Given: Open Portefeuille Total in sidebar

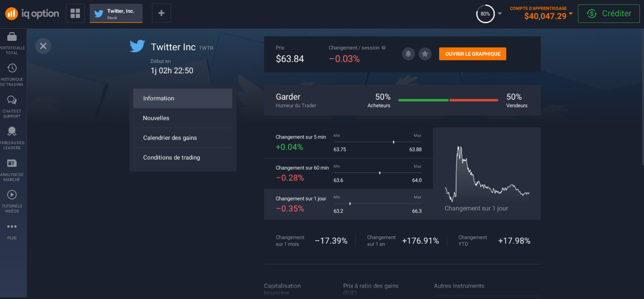Looking at the screenshot, I should [12, 44].
